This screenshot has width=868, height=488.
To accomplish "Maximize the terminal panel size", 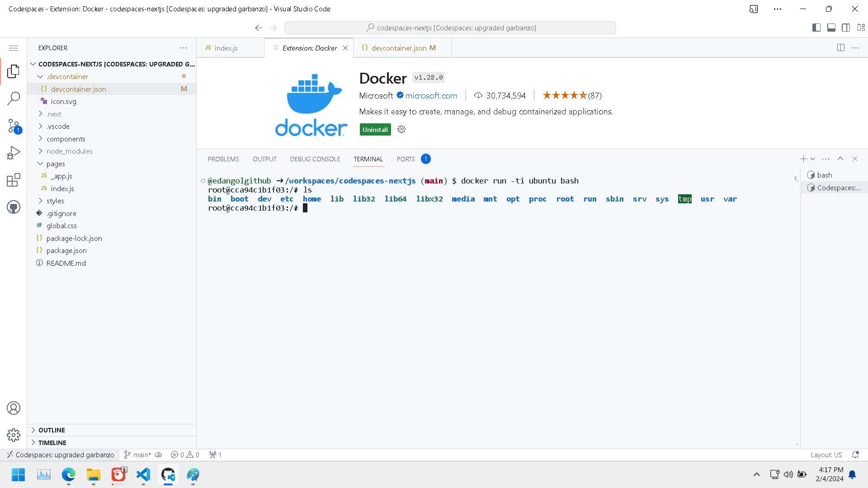I will tap(840, 159).
